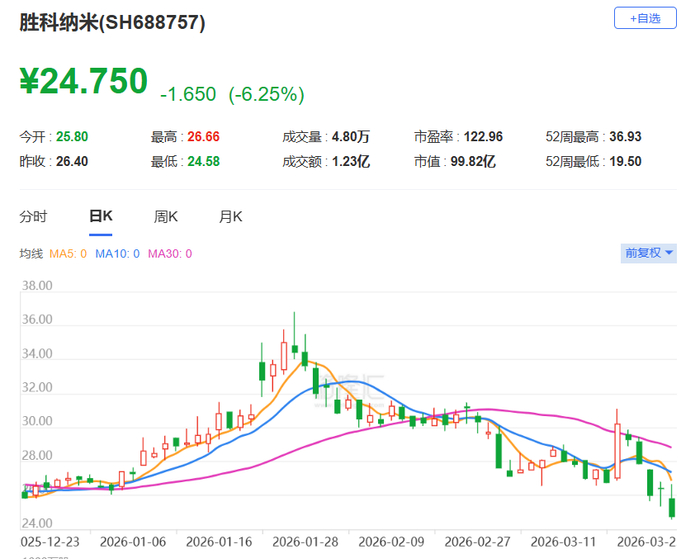Click the 28.00 price axis label
700x559 pixels.
[37, 455]
